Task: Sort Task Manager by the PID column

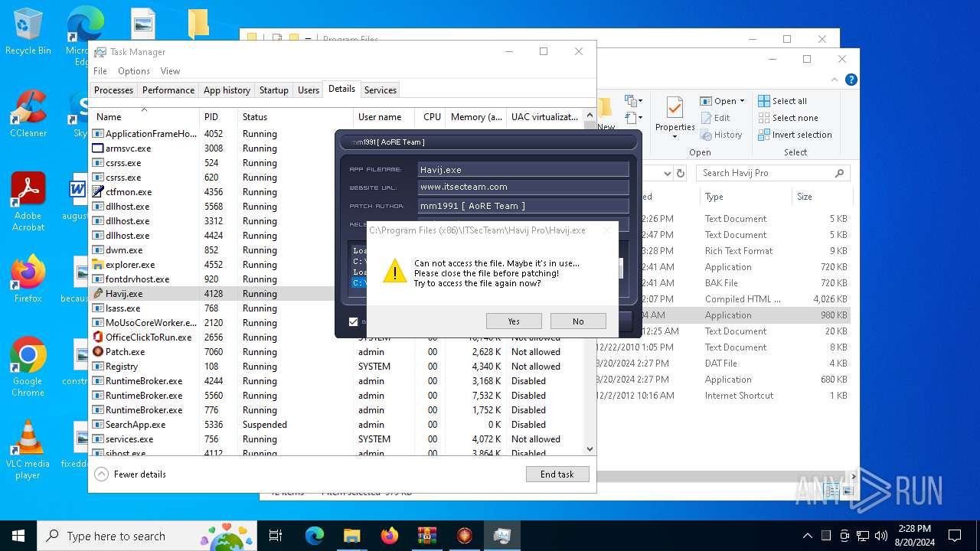Action: (x=219, y=117)
